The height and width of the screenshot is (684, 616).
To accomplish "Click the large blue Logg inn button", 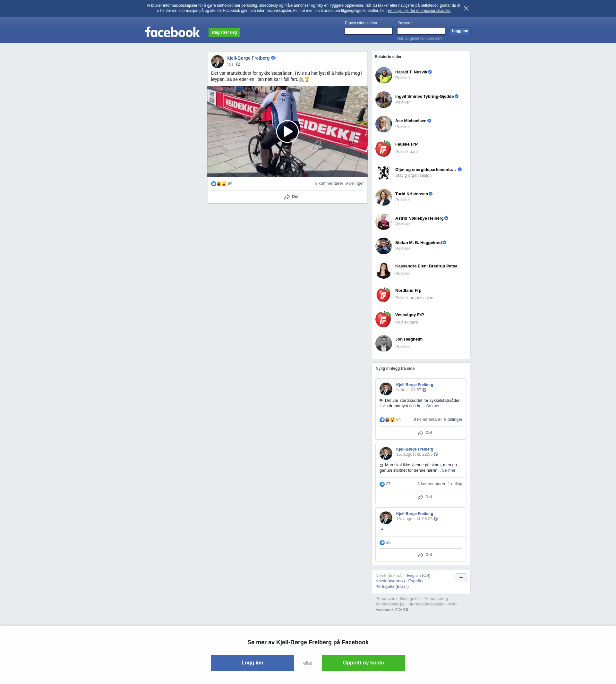I will (252, 663).
